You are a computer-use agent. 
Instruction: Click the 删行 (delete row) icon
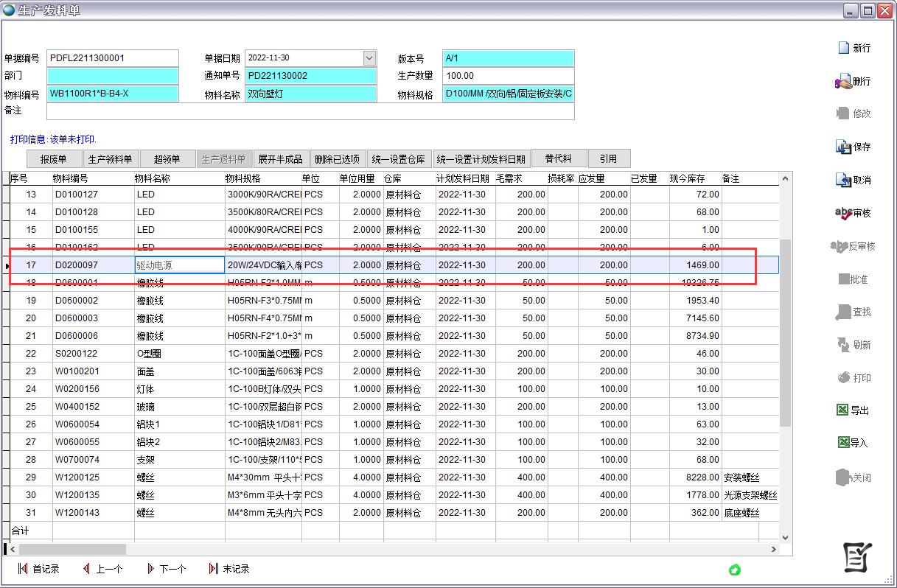(843, 81)
